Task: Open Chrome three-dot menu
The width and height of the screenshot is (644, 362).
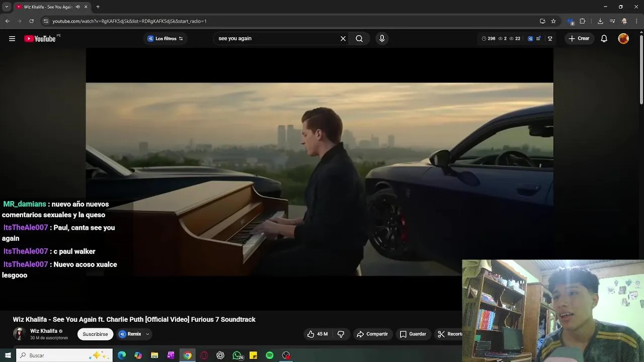Action: tap(636, 21)
